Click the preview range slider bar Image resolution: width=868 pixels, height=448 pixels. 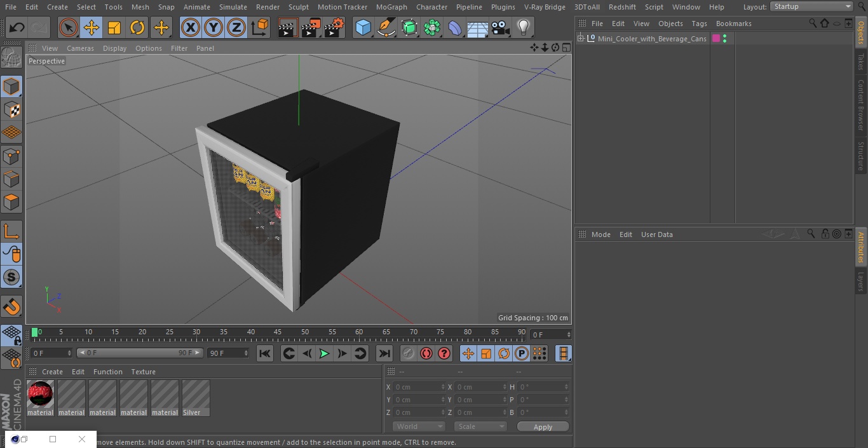[140, 353]
